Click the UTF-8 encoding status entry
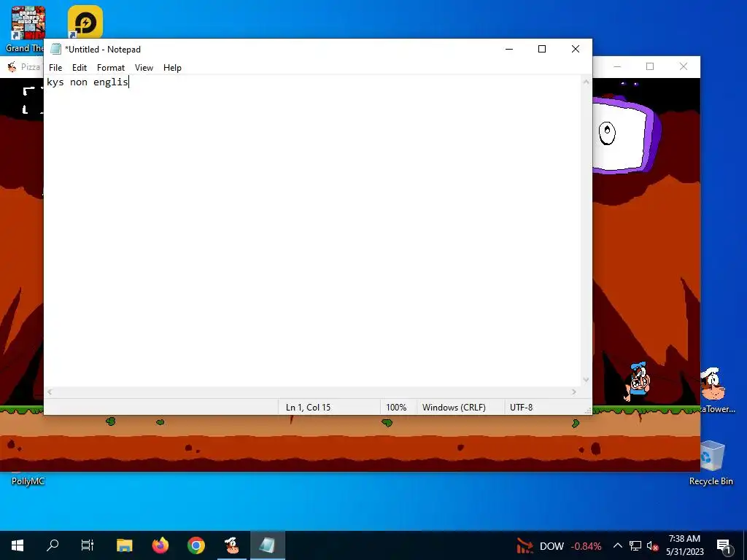Viewport: 747px width, 560px height. point(521,407)
